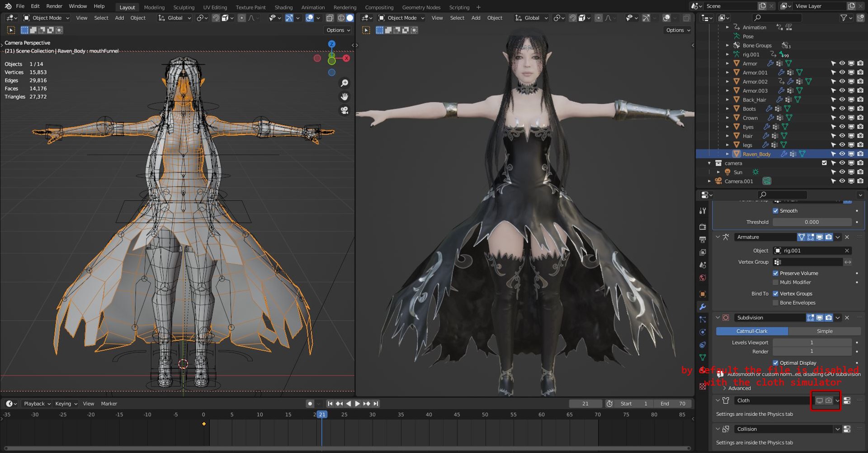
Task: Remove the Subdivision modifier with X
Action: click(x=847, y=318)
